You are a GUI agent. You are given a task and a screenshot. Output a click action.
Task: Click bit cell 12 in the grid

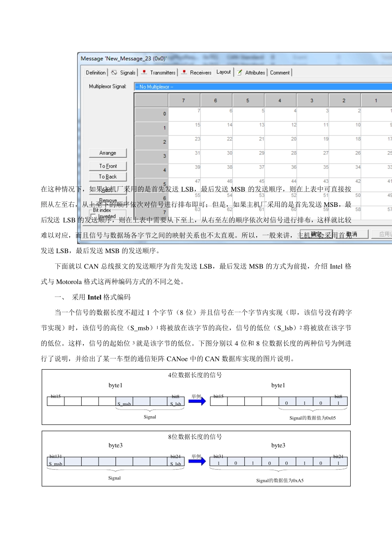pyautogui.click(x=281, y=128)
